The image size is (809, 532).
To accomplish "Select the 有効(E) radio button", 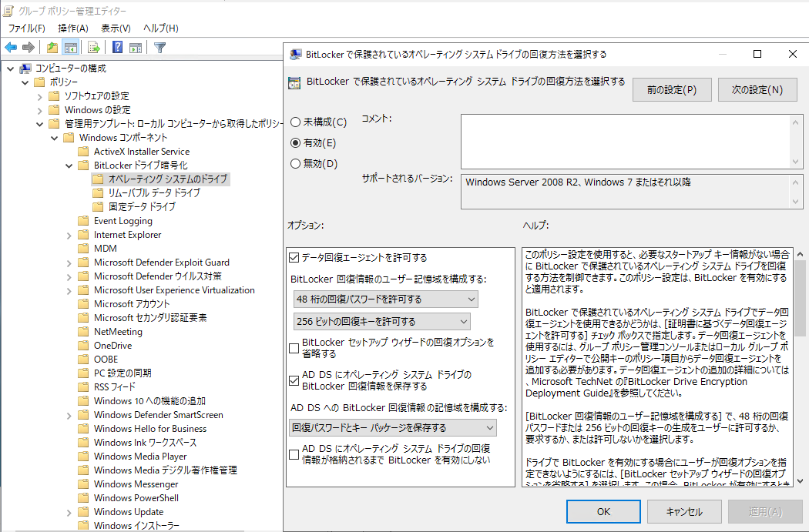I will click(296, 142).
